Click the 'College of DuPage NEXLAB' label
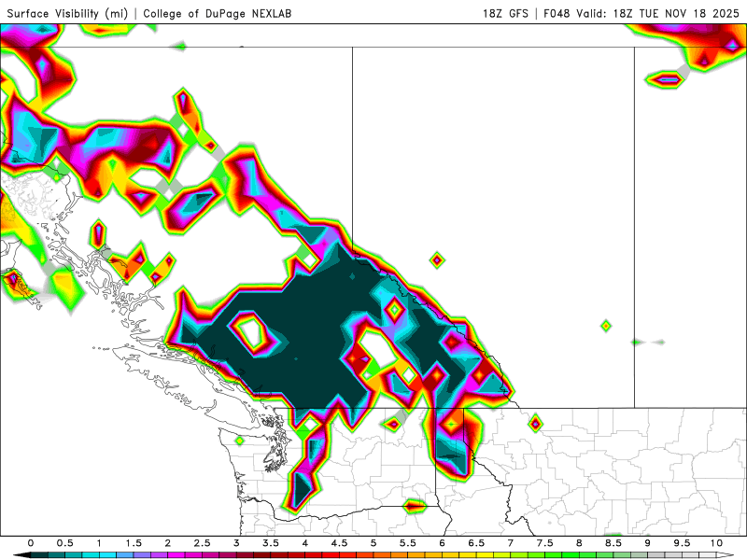This screenshot has width=747, height=560. pyautogui.click(x=218, y=13)
